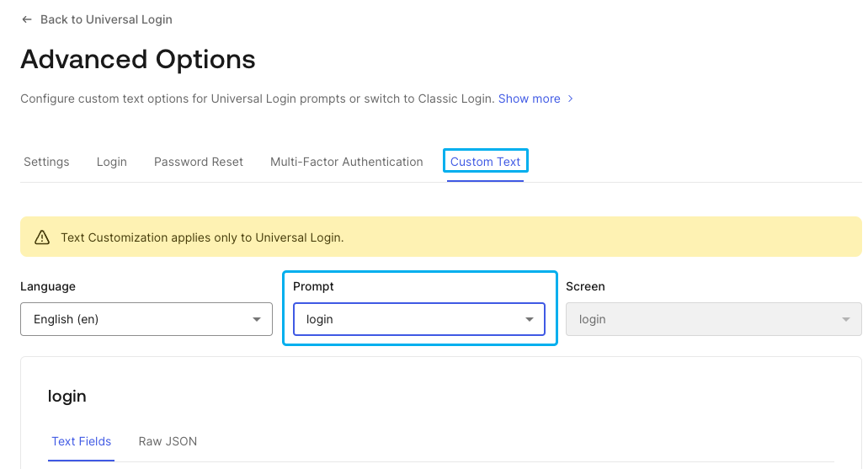Click the Prompt dropdown caret arrow
The image size is (868, 469).
(530, 319)
